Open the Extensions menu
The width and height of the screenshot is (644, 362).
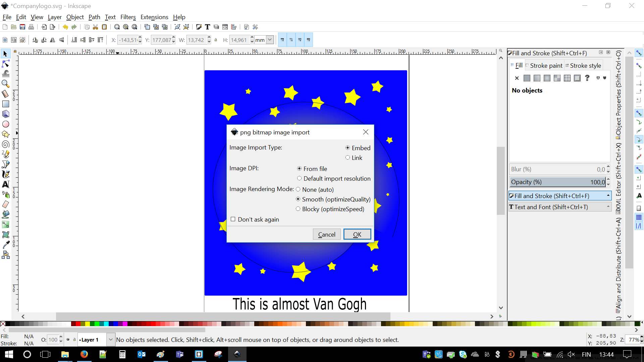[154, 17]
